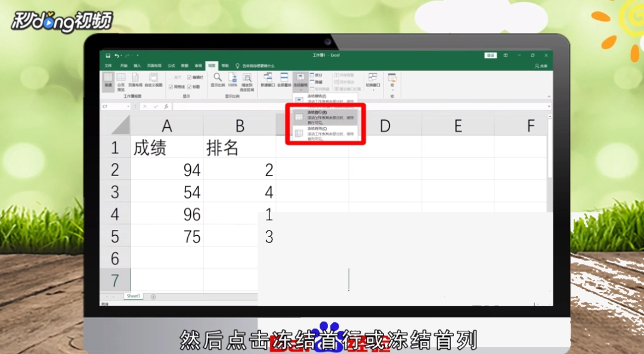Switch to the 帮助 Help tab
The width and height of the screenshot is (644, 354).
coord(225,66)
